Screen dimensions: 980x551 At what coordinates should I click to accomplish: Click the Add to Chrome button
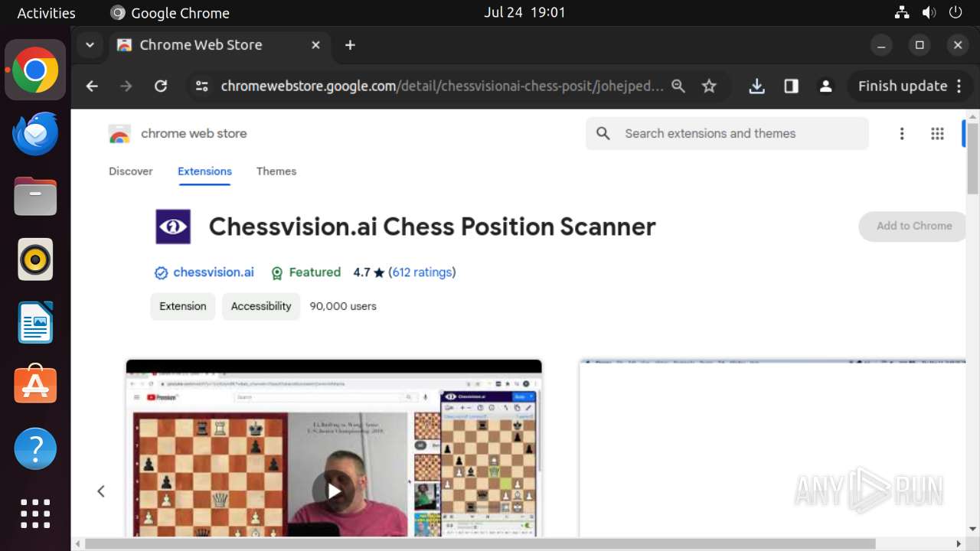point(913,227)
